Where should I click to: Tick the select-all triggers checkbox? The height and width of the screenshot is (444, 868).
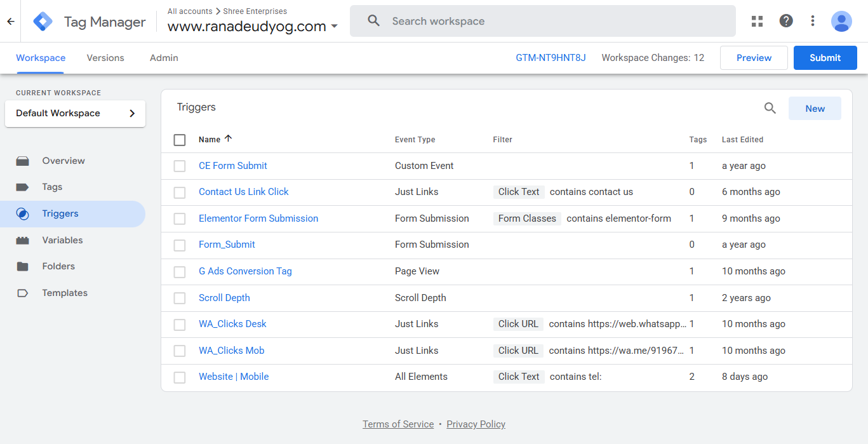[x=180, y=140]
